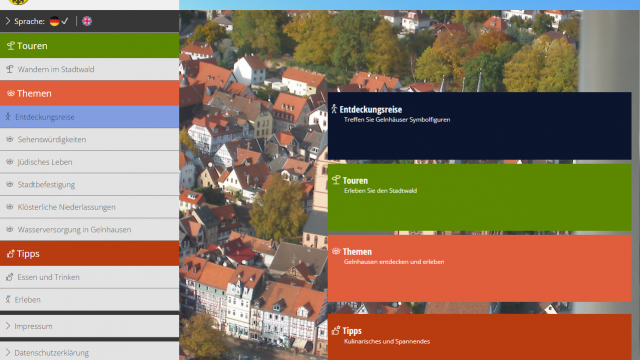Expand the Impressum chevron
Screen dimensions: 640x360
8,326
